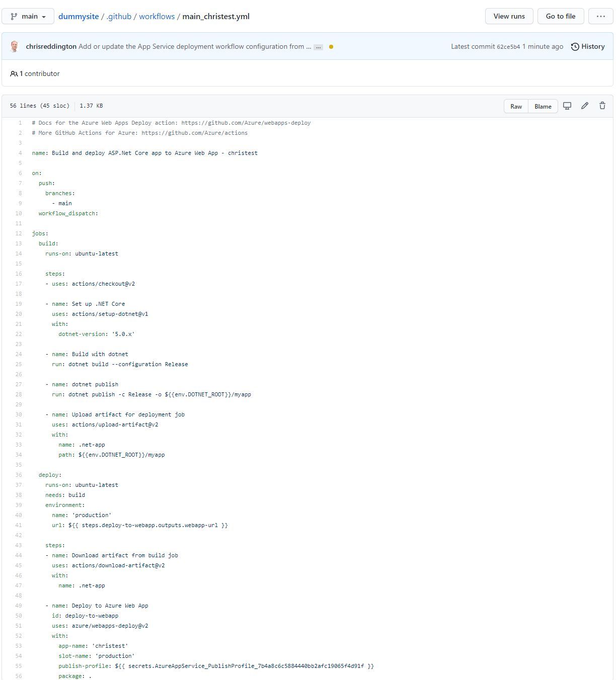Click 'actions/checkout@v2' code line

[103, 284]
